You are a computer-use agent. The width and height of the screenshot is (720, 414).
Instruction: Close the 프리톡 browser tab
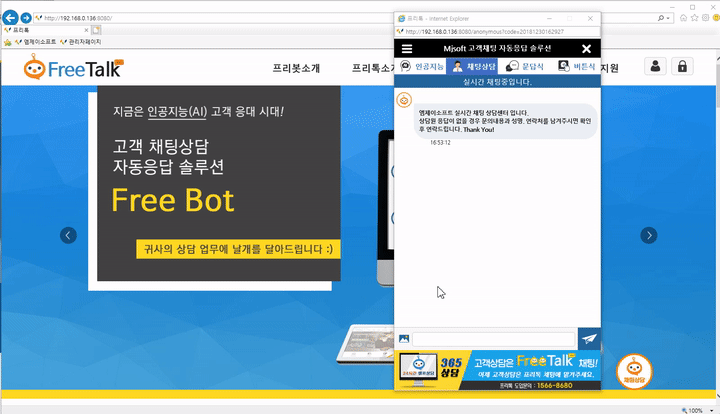pos(86,30)
